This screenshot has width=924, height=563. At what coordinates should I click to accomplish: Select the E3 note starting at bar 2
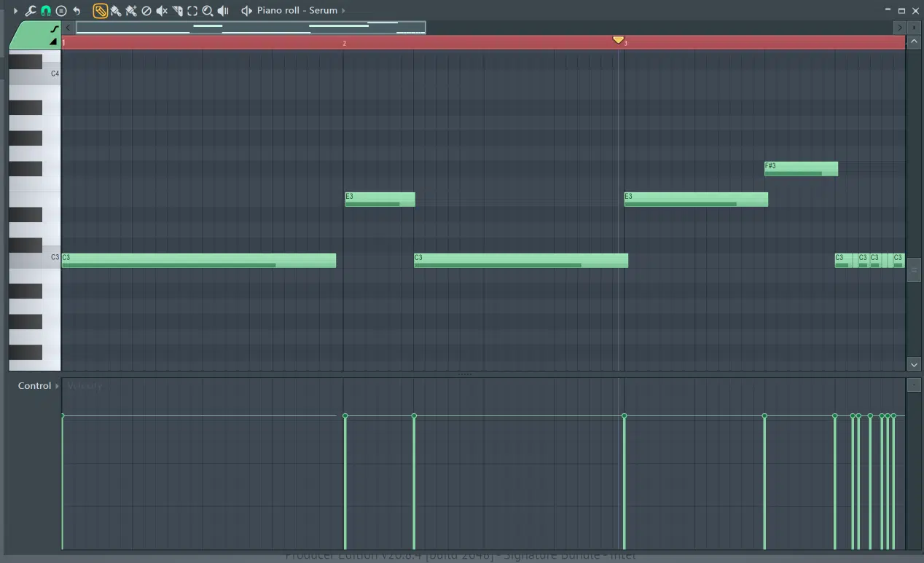380,200
